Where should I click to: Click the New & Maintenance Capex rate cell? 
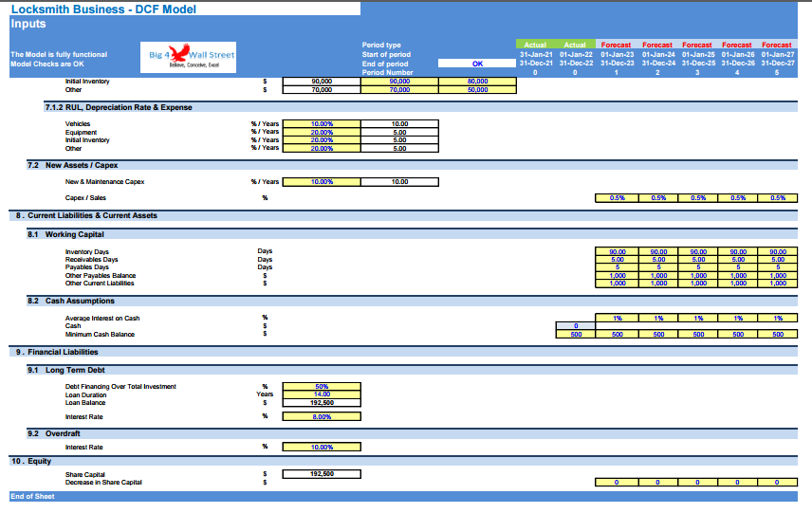coord(322,181)
